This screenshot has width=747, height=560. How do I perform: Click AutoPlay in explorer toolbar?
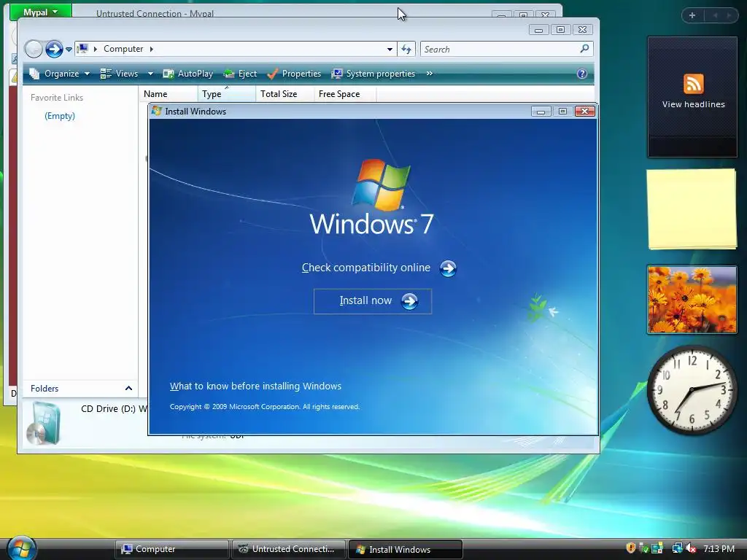pos(188,74)
